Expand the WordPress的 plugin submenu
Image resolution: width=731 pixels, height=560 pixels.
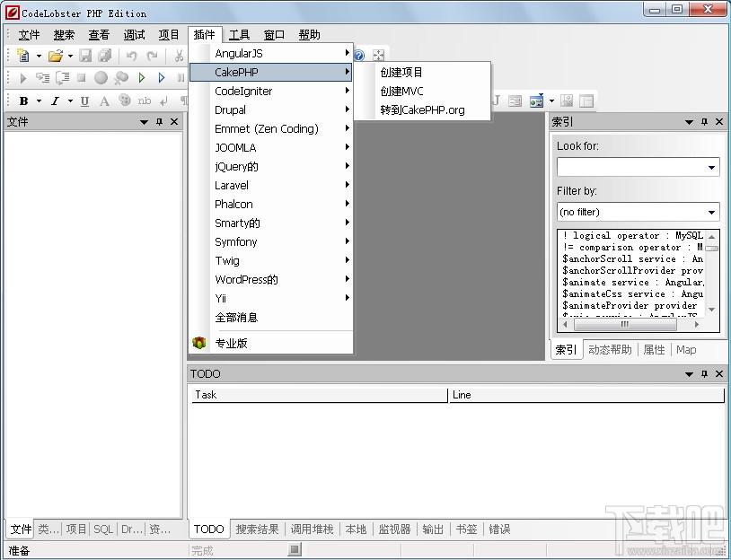pos(270,279)
